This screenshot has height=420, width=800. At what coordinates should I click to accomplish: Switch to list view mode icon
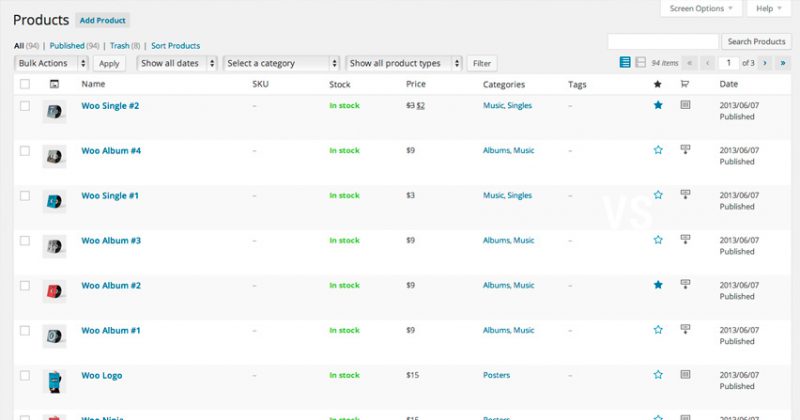[x=625, y=62]
